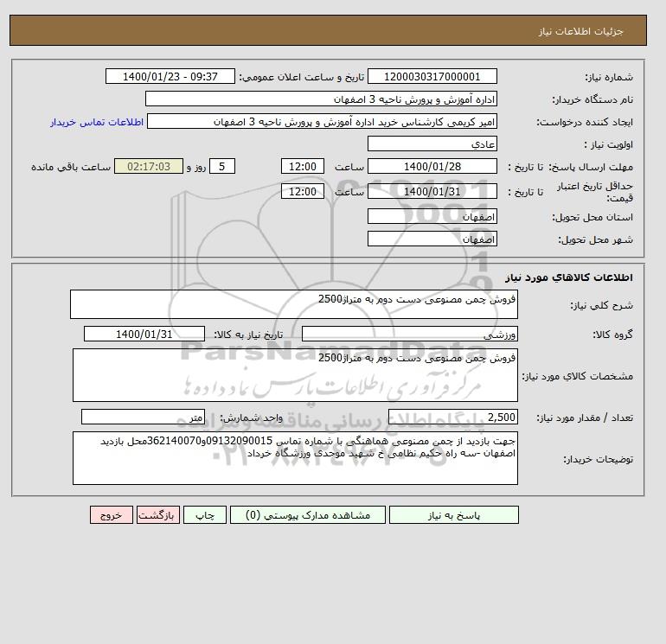Click the پاسخ به نیاز button
The width and height of the screenshot is (666, 644).
(453, 515)
